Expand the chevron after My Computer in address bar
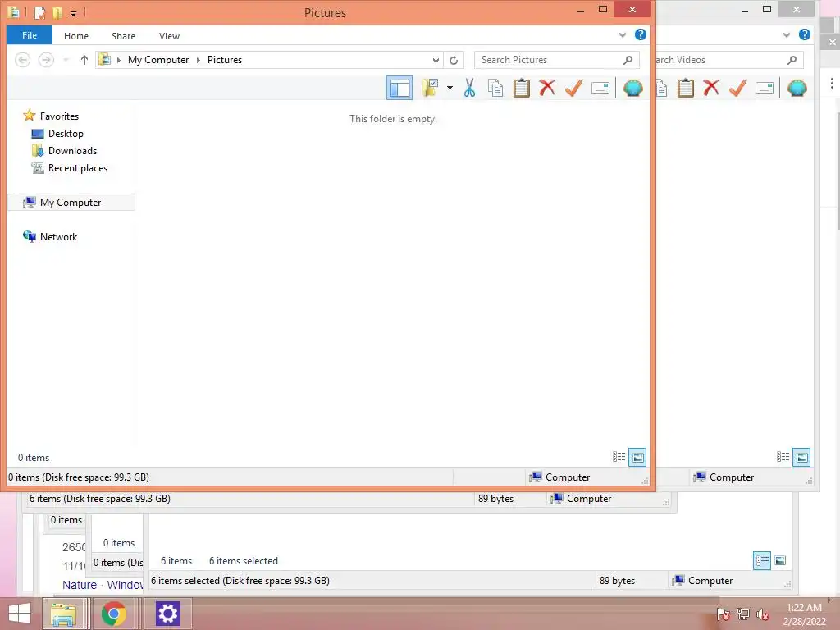 pos(199,60)
